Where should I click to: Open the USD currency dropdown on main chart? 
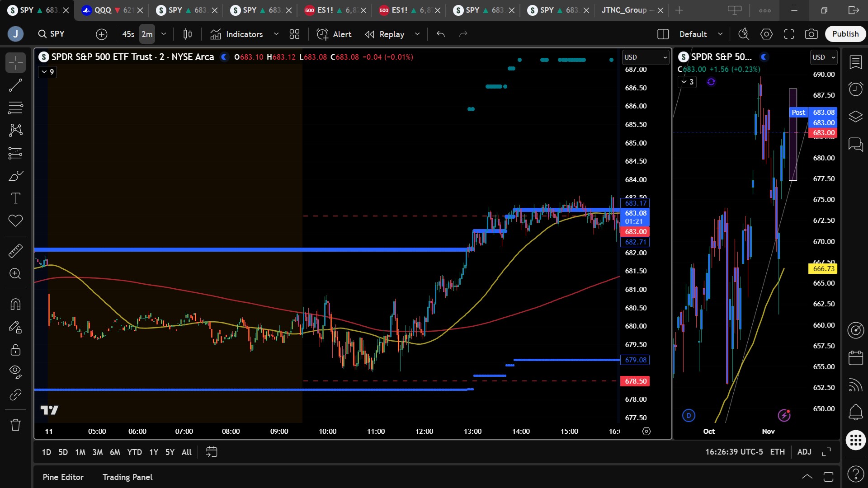coord(645,57)
